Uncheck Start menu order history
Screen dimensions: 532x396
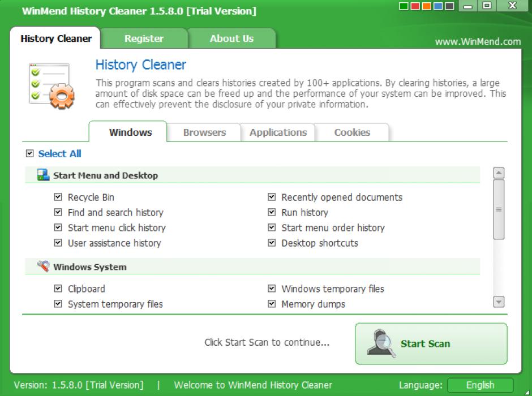point(272,227)
